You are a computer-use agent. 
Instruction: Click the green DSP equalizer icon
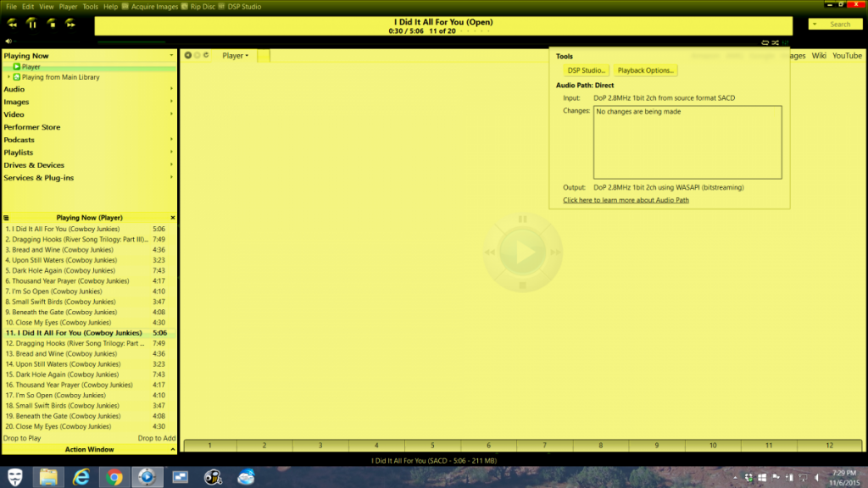coord(785,42)
